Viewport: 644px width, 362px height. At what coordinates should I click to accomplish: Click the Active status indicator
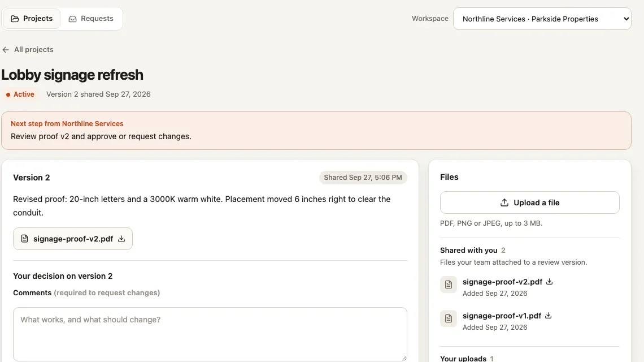point(20,94)
